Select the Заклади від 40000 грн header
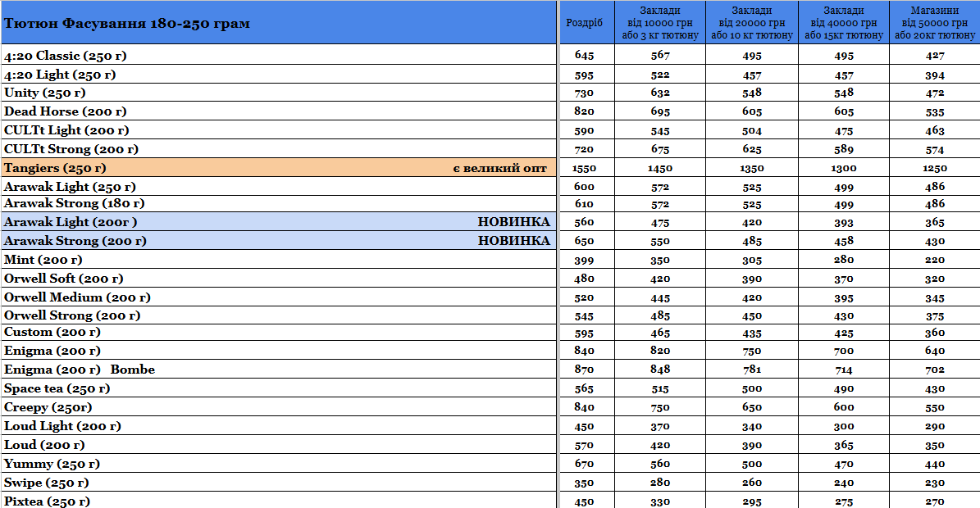Image resolution: width=980 pixels, height=508 pixels. point(844,23)
